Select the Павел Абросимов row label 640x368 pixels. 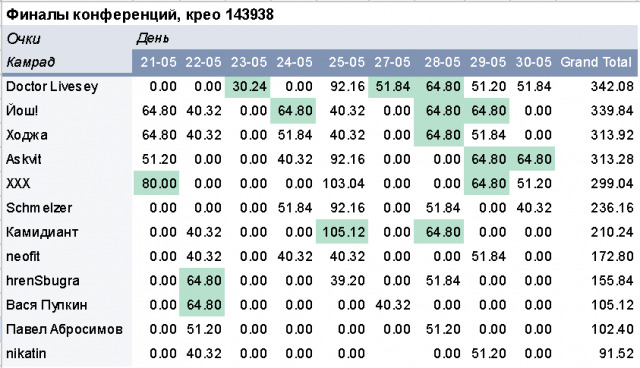click(x=64, y=329)
